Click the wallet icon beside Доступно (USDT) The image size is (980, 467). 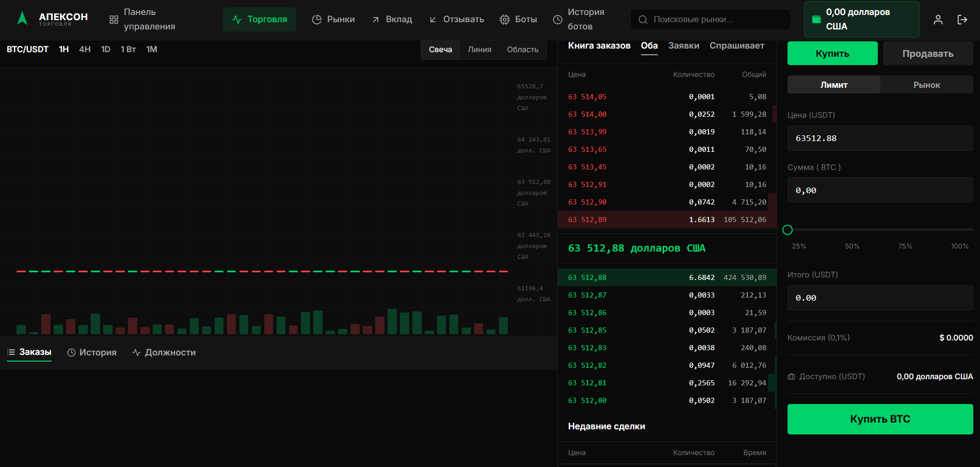[792, 377]
